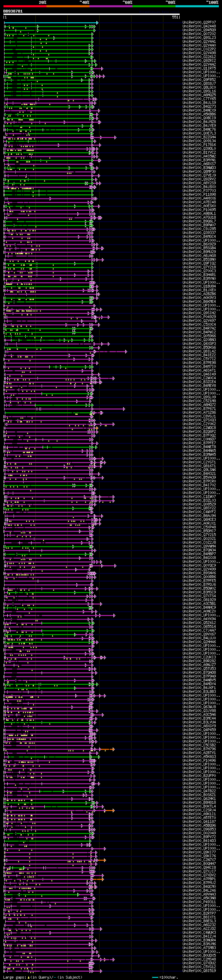The image size is (222, 980).
Task: Open UniRef100_Q05966 entry
Action: click(x=199, y=336)
